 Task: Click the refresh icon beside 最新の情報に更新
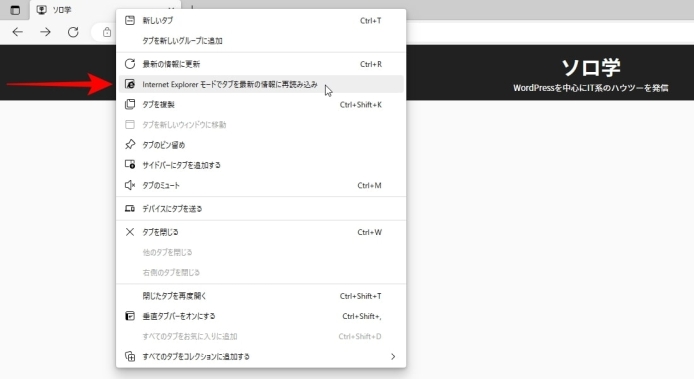point(130,64)
